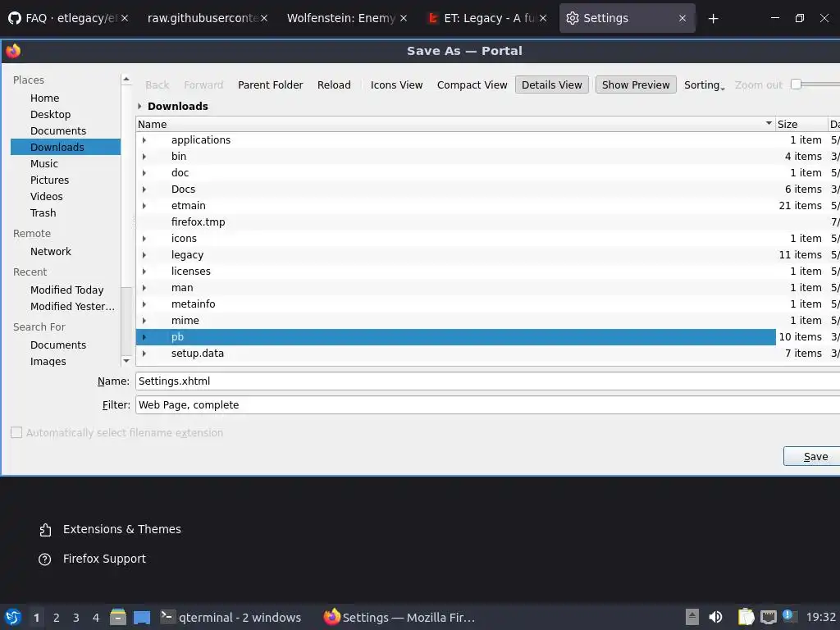Toggle the Details View button
The width and height of the screenshot is (840, 630).
click(x=552, y=84)
